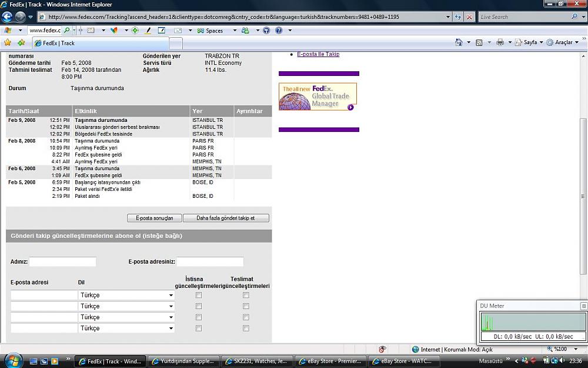588x368 pixels.
Task: Click the browser Forward arrow button
Action: click(20, 17)
